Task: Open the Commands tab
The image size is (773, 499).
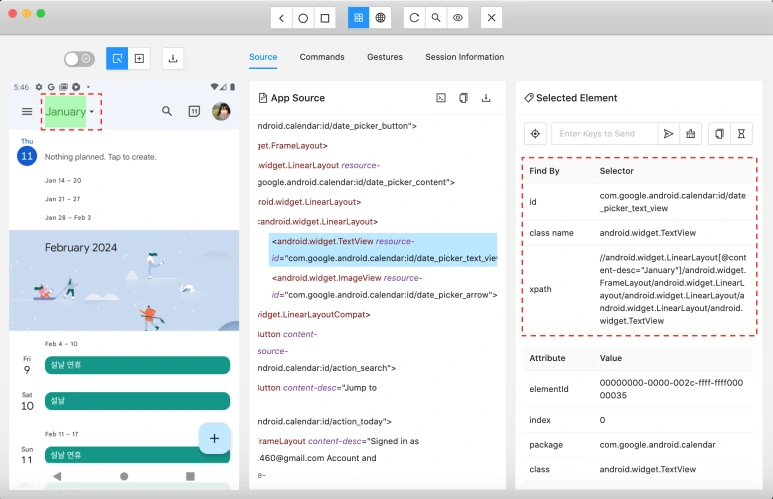Action: coord(322,57)
